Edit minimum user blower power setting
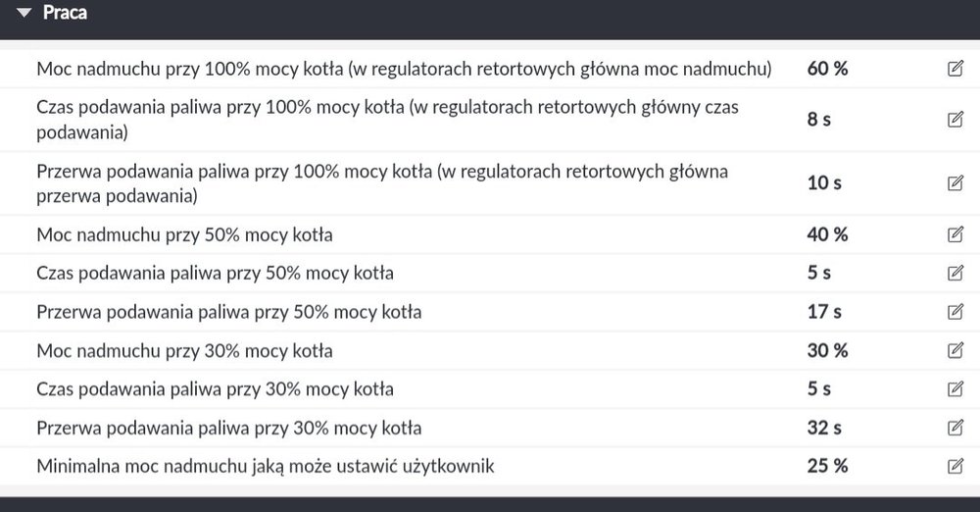Viewport: 980px width, 512px height. [x=955, y=466]
